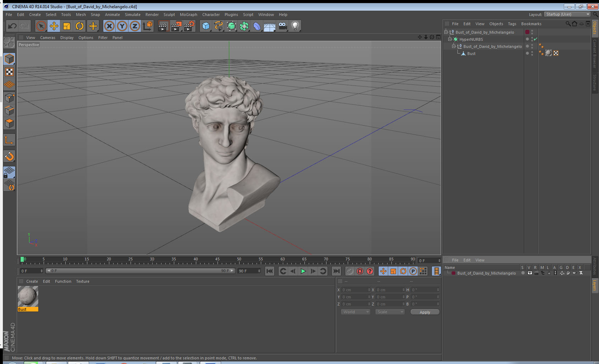Toggle the X axis lock
The image size is (599, 364).
coord(109,26)
